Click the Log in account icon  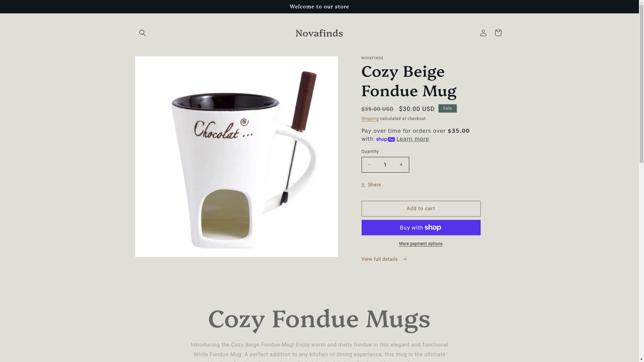click(483, 33)
